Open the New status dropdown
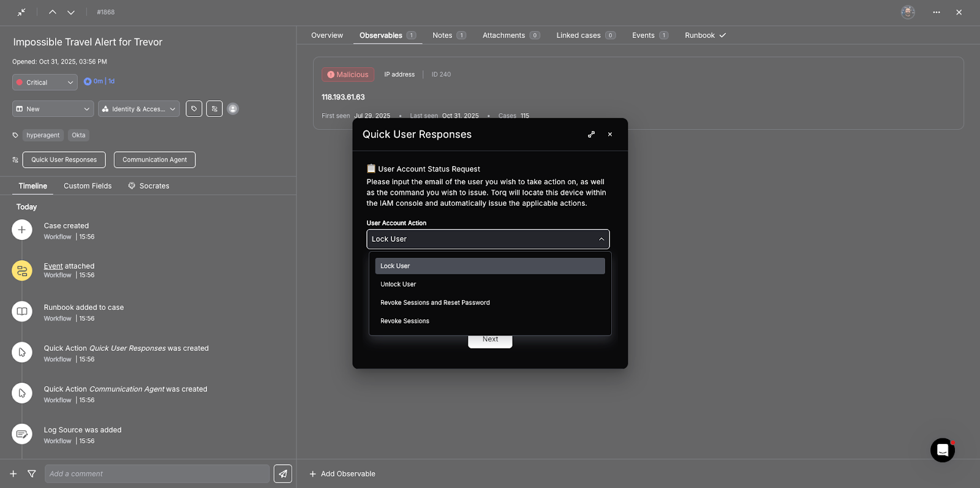Viewport: 980px width, 488px height. pyautogui.click(x=53, y=109)
